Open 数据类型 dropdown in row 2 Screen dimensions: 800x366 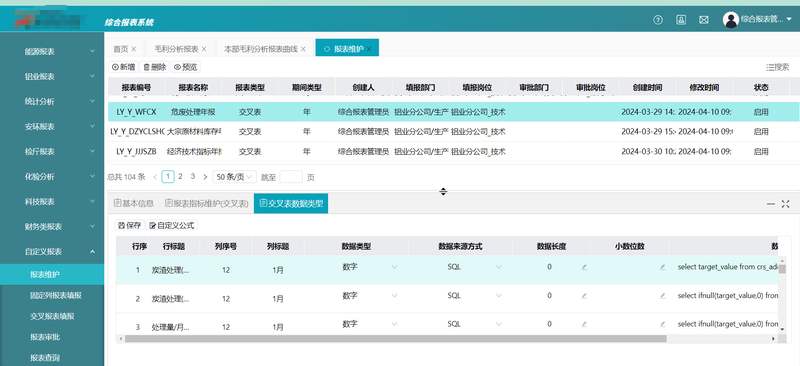369,295
